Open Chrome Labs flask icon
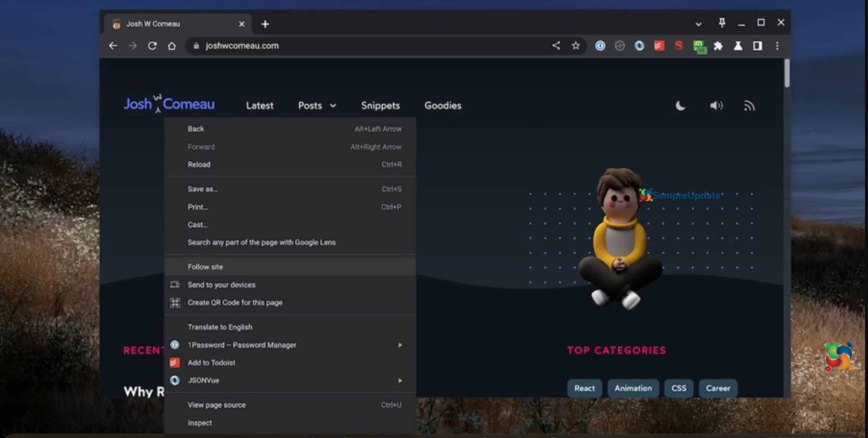Screen dimensions: 868x438 tap(738, 46)
